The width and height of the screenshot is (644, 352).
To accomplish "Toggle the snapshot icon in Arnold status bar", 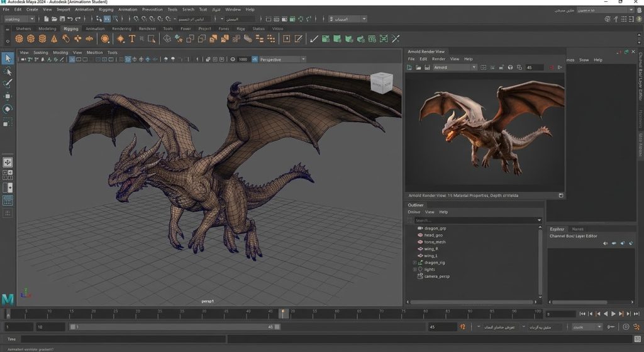I will coord(560,196).
